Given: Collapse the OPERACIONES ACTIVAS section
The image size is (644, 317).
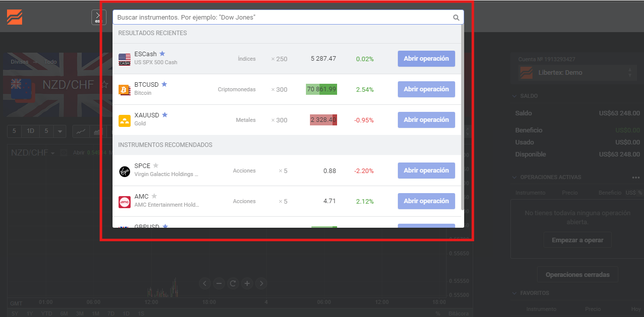Looking at the screenshot, I should 514,177.
